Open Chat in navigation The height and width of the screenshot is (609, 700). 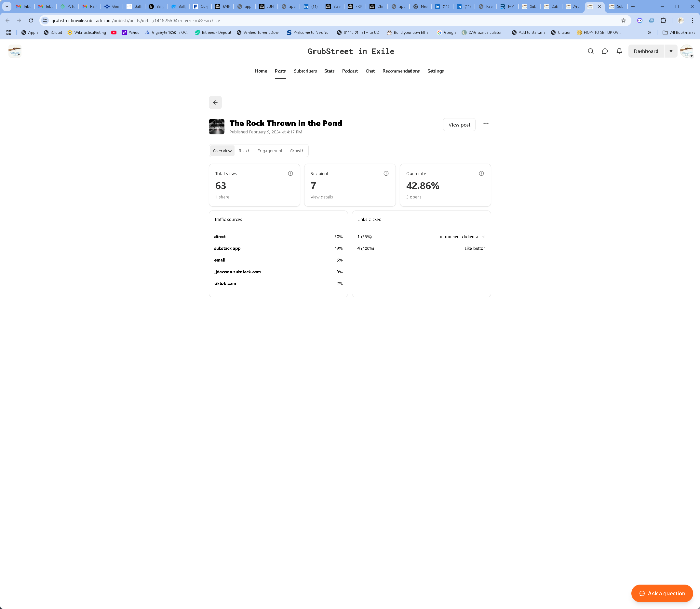tap(370, 71)
